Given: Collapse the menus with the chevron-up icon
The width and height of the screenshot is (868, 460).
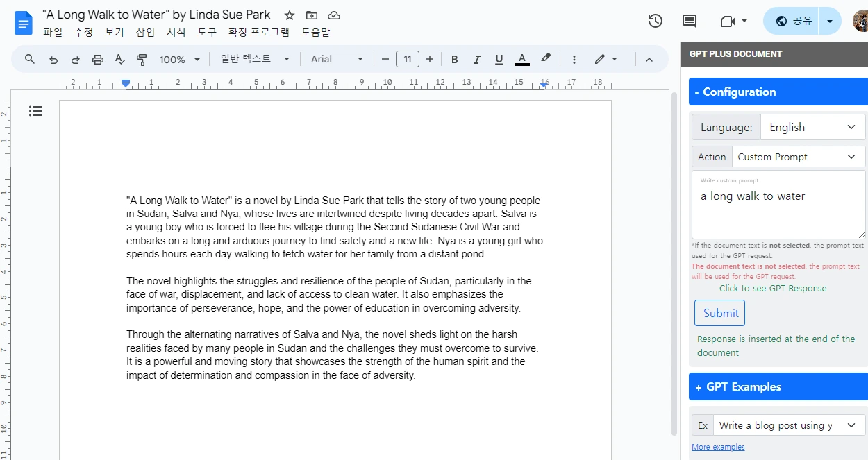Looking at the screenshot, I should (649, 60).
